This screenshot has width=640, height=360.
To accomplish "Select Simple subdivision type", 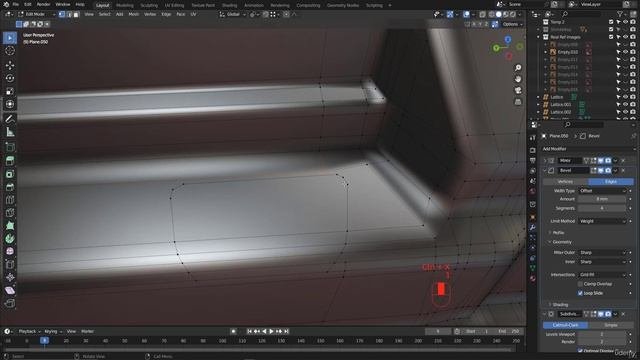I will pyautogui.click(x=611, y=325).
